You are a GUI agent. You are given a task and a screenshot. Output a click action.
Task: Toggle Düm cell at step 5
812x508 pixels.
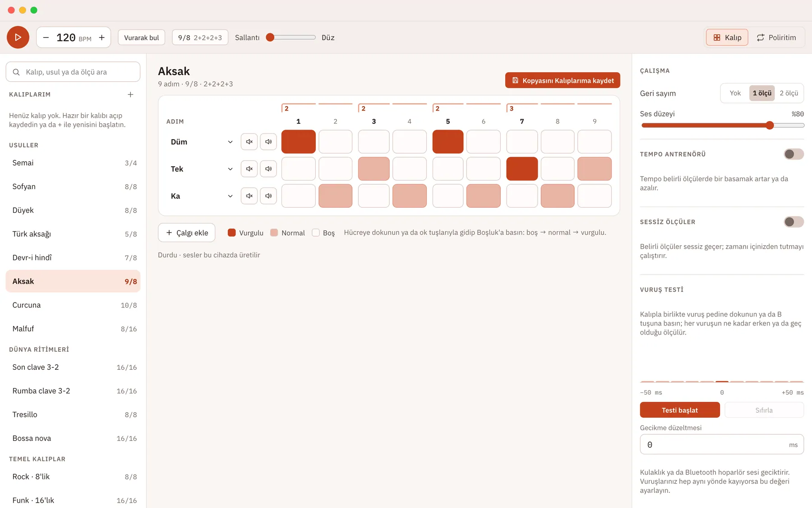click(x=448, y=142)
